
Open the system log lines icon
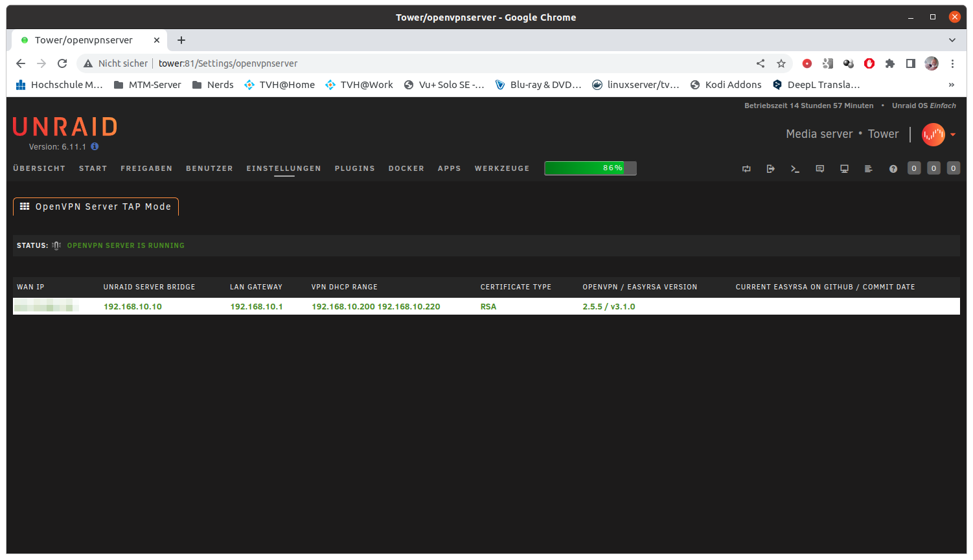[869, 169]
